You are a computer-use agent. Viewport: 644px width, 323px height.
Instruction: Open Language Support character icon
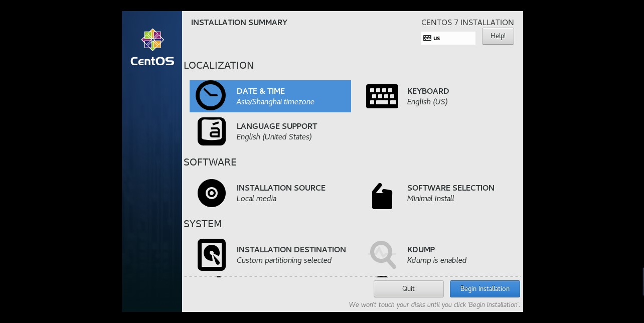point(212,131)
